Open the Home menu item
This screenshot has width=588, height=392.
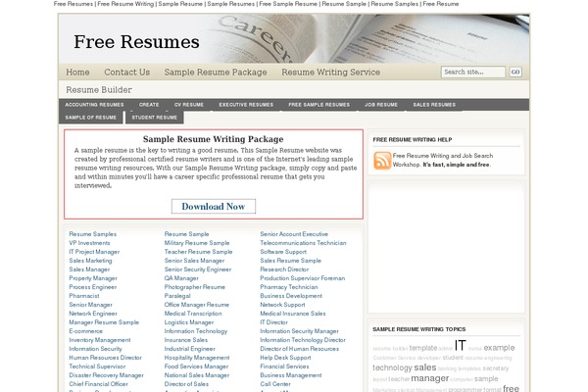(77, 72)
